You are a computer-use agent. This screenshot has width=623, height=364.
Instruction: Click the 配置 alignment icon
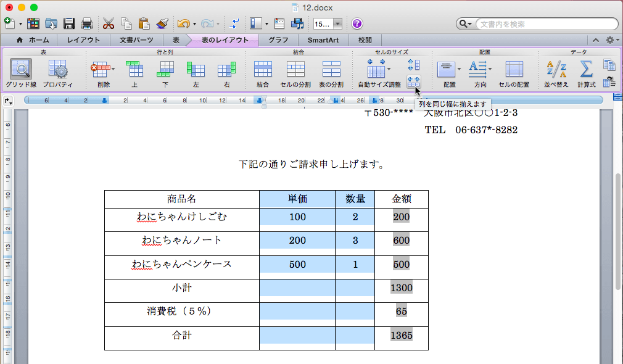point(446,70)
